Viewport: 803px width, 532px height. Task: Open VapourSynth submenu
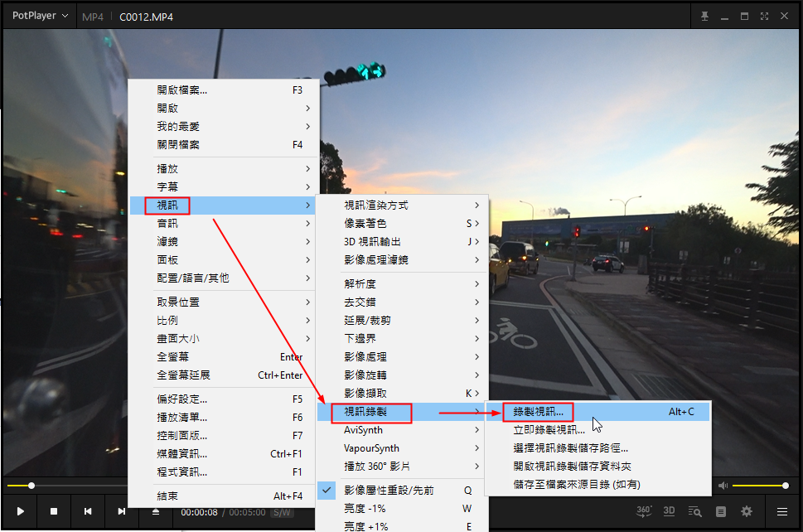coord(402,448)
